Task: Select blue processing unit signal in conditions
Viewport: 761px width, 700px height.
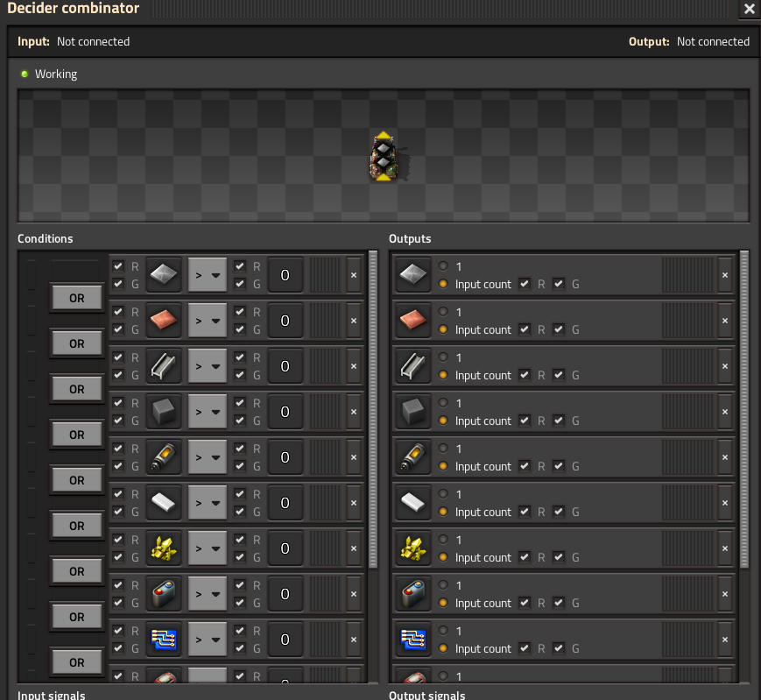Action: [x=164, y=640]
